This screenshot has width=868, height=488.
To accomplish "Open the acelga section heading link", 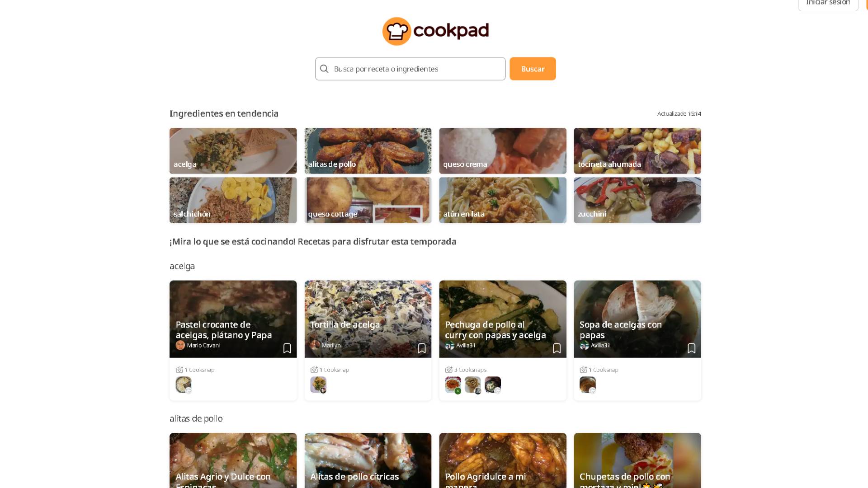I will point(182,266).
